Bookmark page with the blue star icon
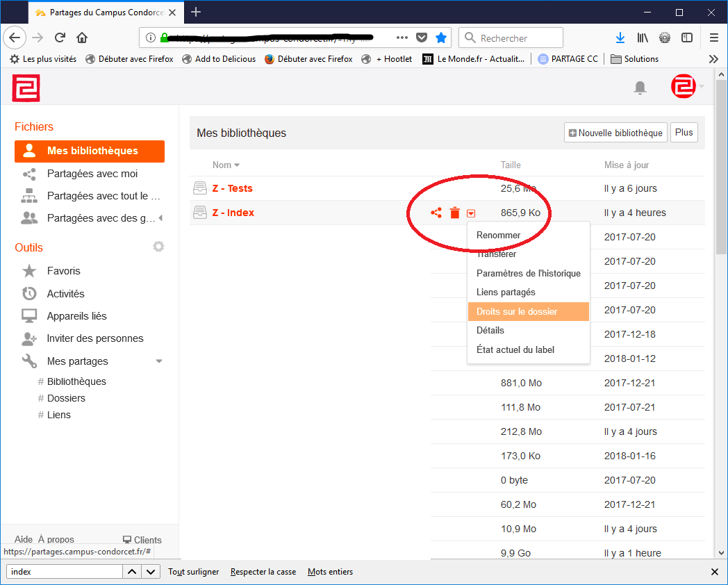This screenshot has height=585, width=728. [x=440, y=38]
